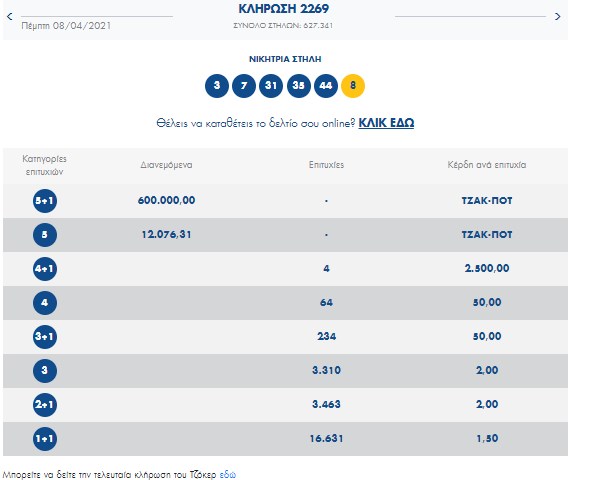Select the 2+1 category badge
This screenshot has width=607, height=480.
click(44, 405)
